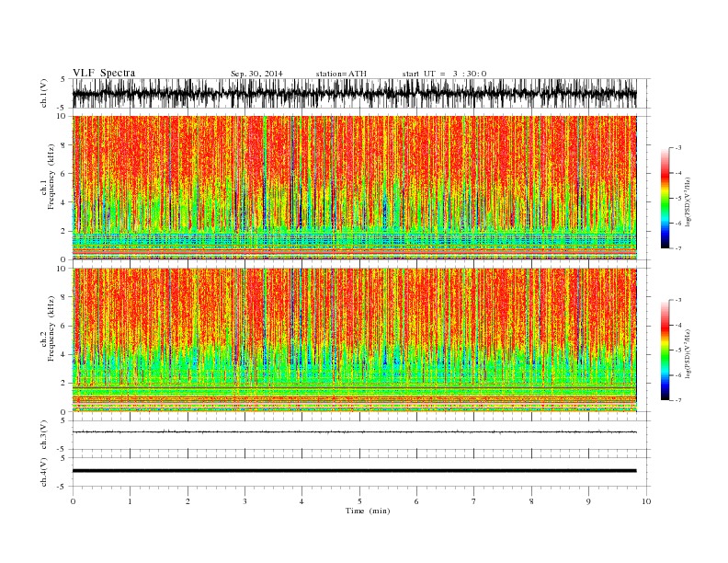The height and width of the screenshot is (563, 728).
Task: Click the ch.4 thick black trace
Action: tap(354, 471)
